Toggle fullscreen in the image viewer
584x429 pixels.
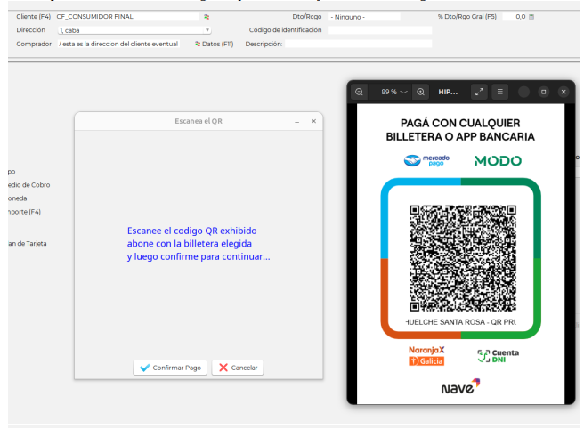pos(479,92)
